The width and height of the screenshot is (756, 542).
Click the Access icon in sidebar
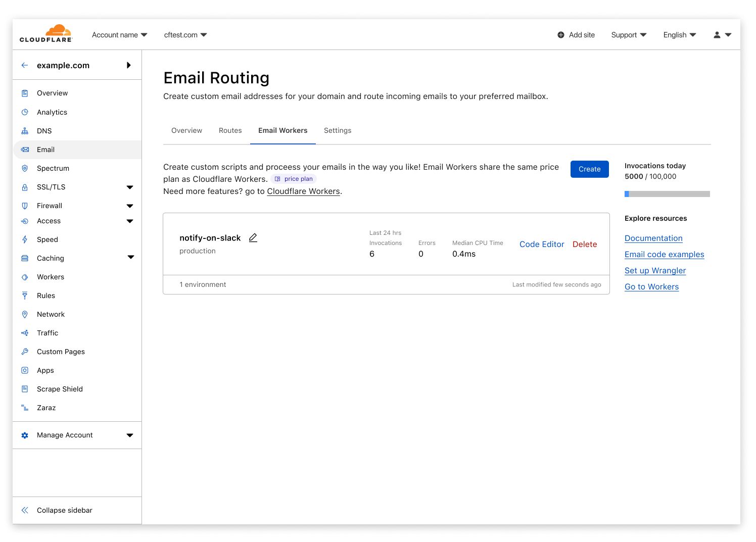click(x=25, y=221)
